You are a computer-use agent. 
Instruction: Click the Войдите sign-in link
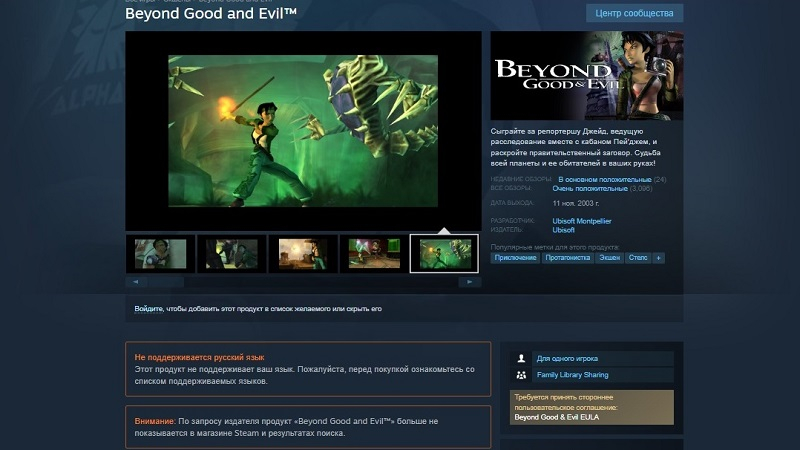click(x=148, y=309)
